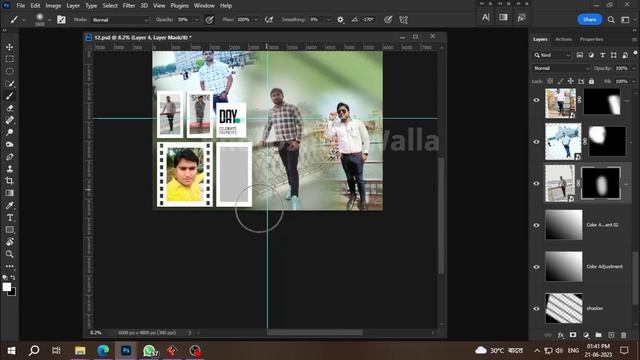Select the Zoom tool in the toolbar

click(x=9, y=254)
